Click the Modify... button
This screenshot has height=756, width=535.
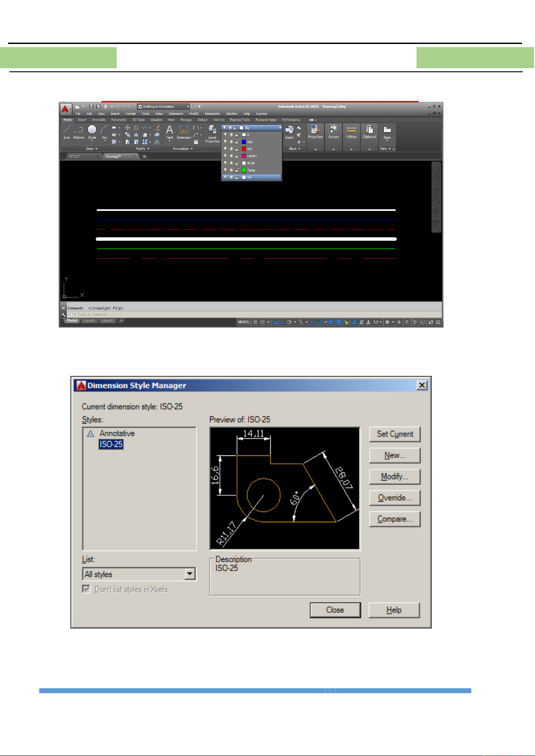click(x=395, y=476)
